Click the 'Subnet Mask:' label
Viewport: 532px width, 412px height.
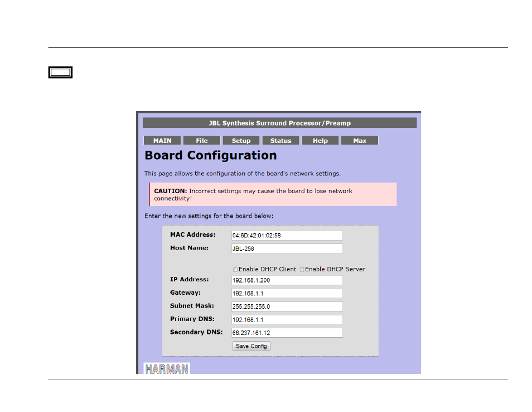coord(192,306)
